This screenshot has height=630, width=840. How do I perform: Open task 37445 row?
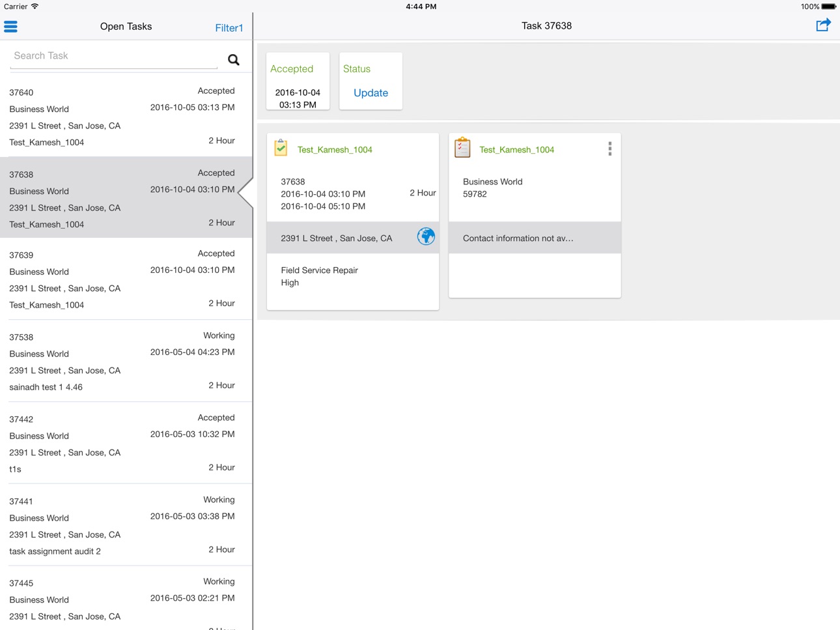(126, 598)
